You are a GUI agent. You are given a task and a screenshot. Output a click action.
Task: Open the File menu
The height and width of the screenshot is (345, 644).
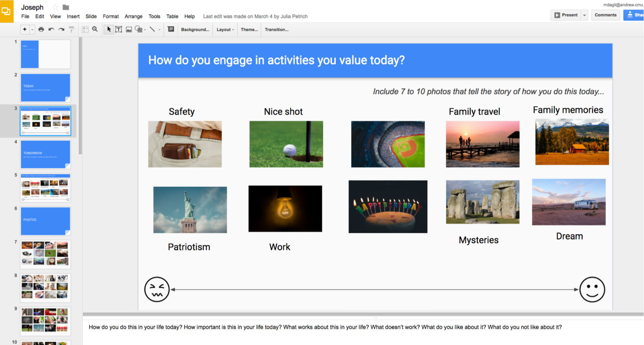click(x=25, y=16)
